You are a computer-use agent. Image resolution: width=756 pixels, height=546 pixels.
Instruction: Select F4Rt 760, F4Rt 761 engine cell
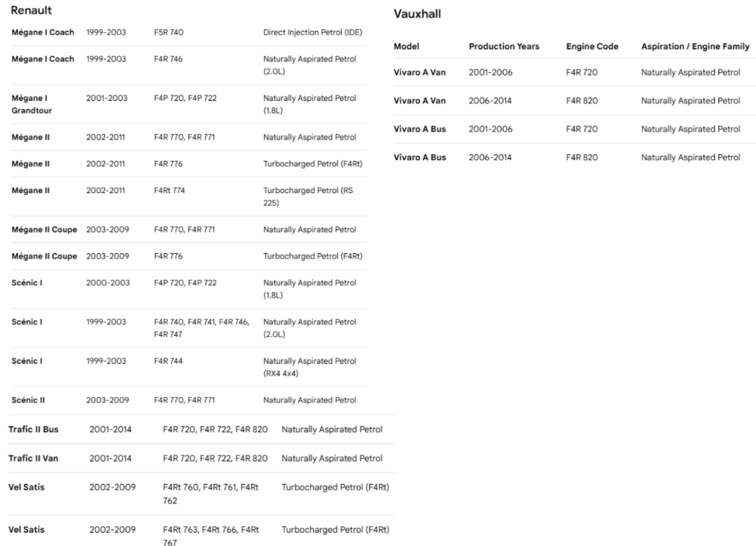pyautogui.click(x=211, y=493)
